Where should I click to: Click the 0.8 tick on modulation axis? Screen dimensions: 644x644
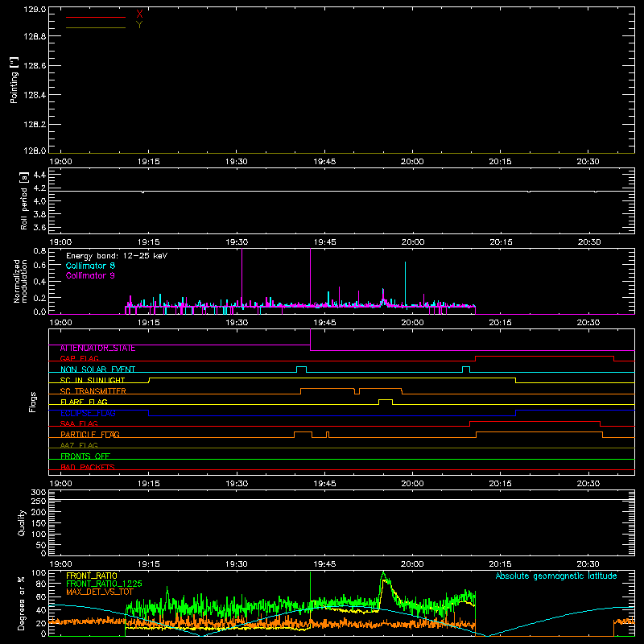(x=39, y=251)
